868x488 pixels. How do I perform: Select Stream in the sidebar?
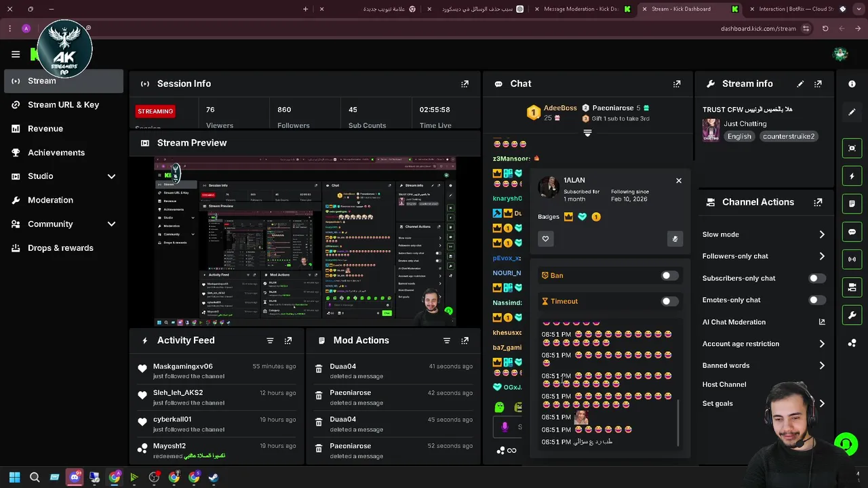pyautogui.click(x=64, y=81)
